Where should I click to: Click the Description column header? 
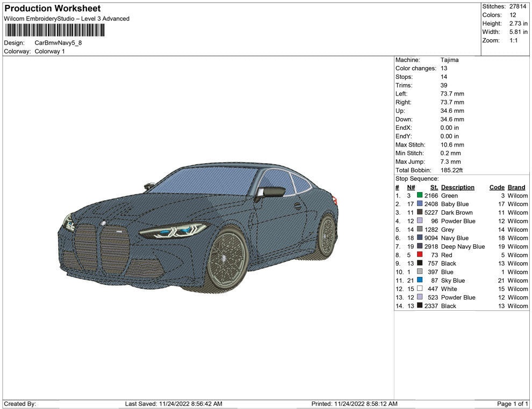click(457, 187)
